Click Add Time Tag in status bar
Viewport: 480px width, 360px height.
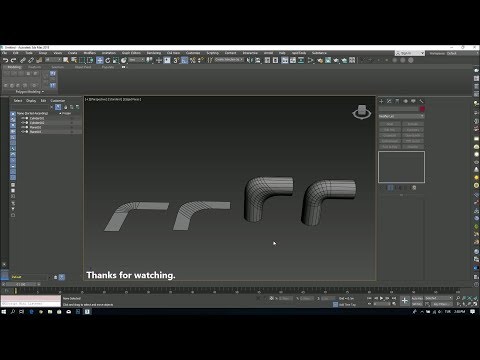pos(347,305)
